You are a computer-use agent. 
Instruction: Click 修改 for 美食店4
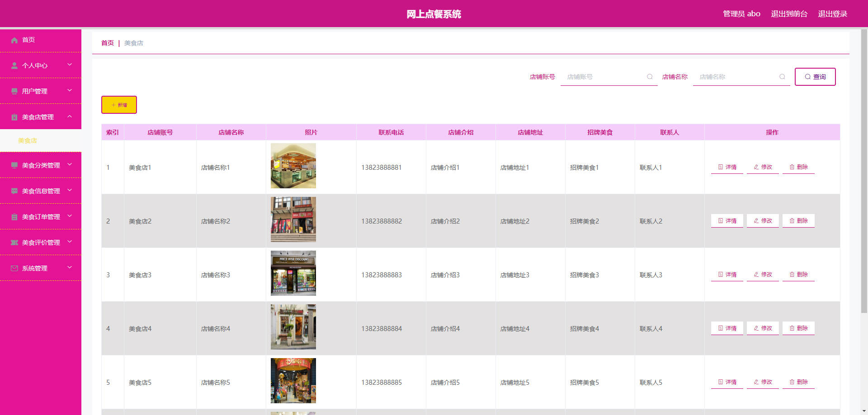point(763,328)
